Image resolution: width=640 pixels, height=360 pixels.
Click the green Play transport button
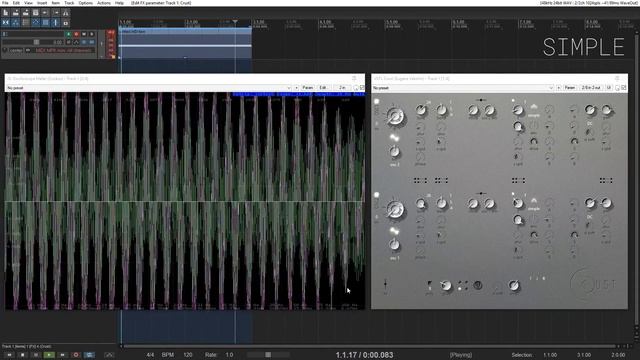[x=49, y=355]
